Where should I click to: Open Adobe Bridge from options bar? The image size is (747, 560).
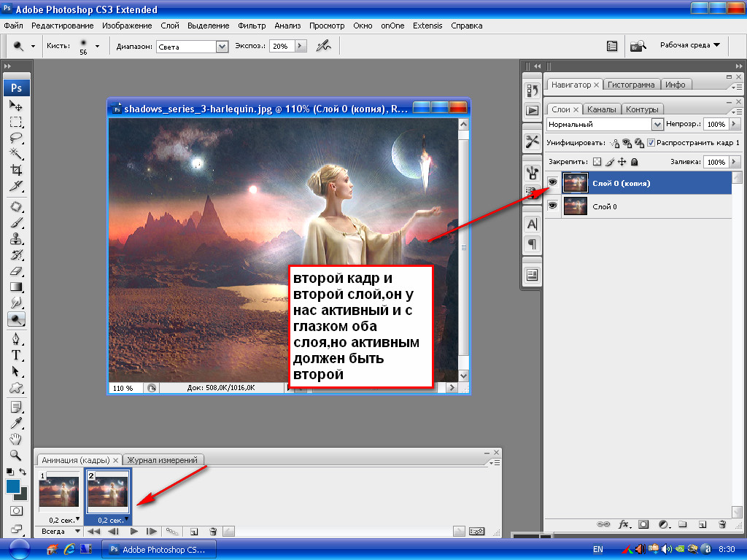[x=638, y=46]
